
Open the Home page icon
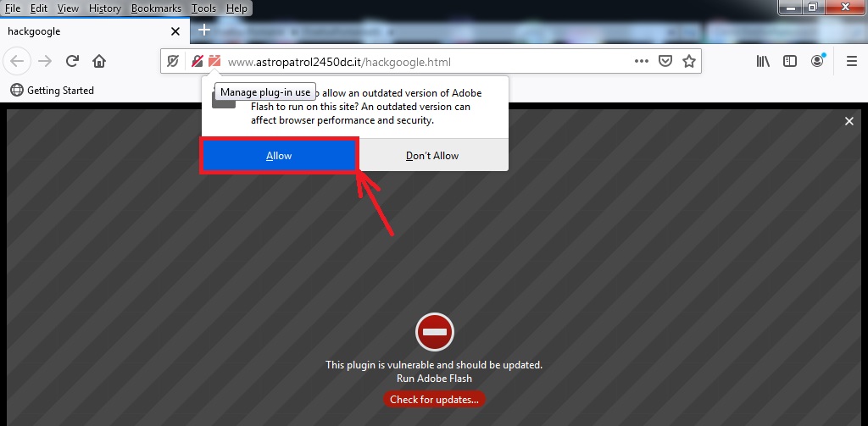pyautogui.click(x=99, y=62)
